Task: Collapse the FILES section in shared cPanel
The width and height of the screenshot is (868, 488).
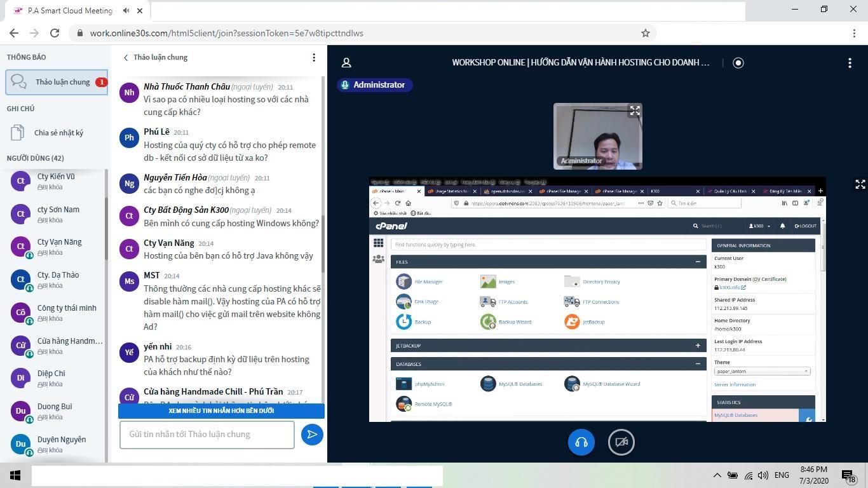Action: pyautogui.click(x=698, y=262)
